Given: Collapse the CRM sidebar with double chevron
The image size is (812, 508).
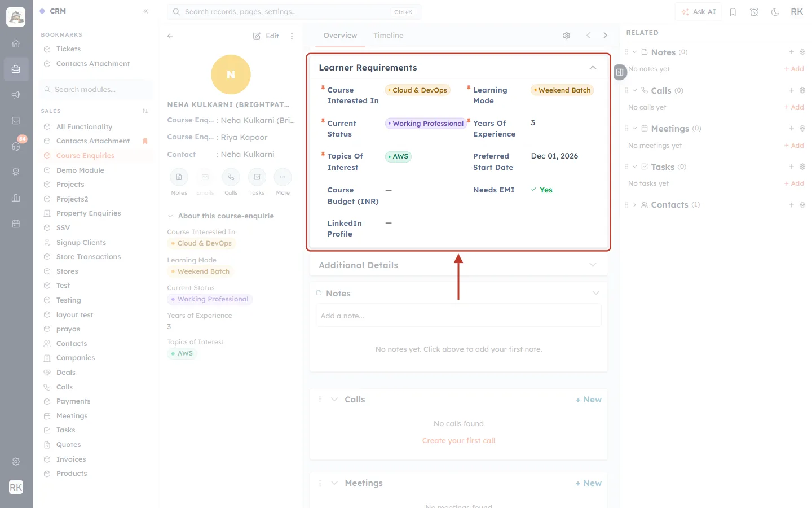Looking at the screenshot, I should 145,11.
